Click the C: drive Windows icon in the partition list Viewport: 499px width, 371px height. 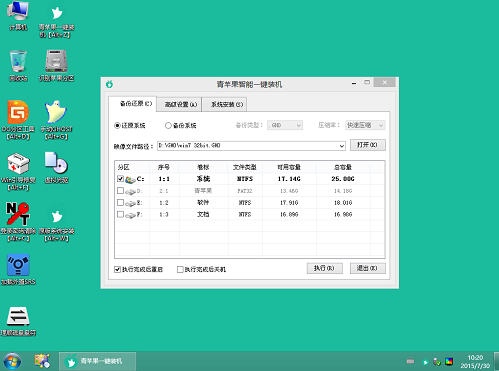click(130, 179)
